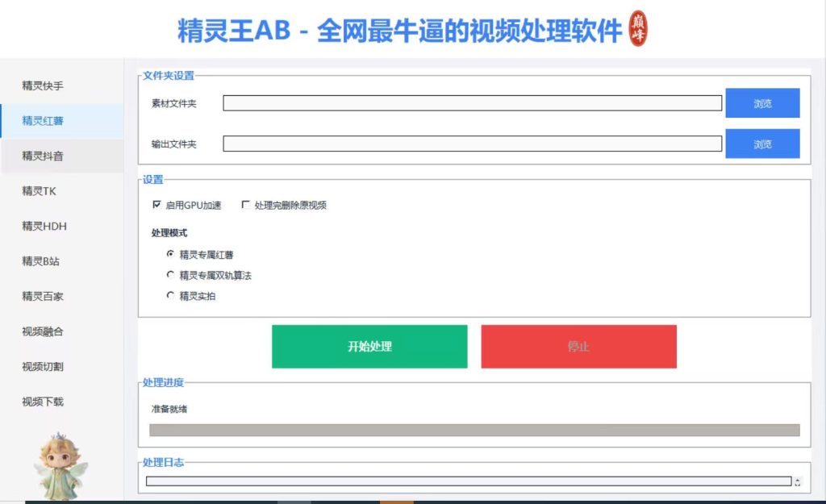
Task: Choose the 精灵专属双轨算法 radio option
Action: coord(170,274)
